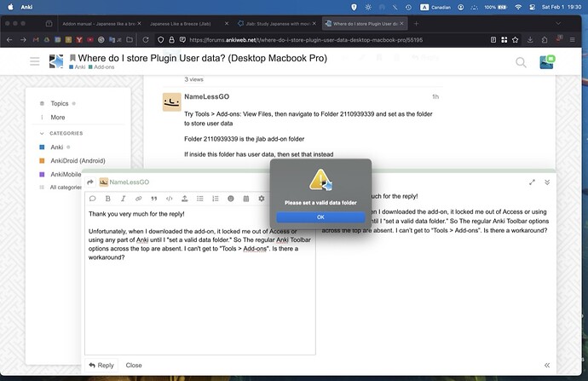The image size is (588, 381).
Task: Close the Addon manual browser tab
Action: tap(139, 24)
